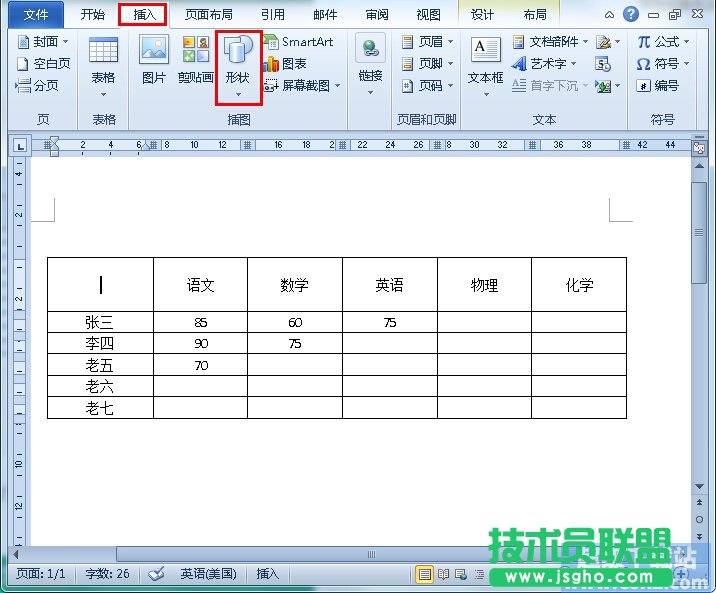Open the 剪贴画 clip art tool
This screenshot has height=593, width=716.
click(196, 60)
